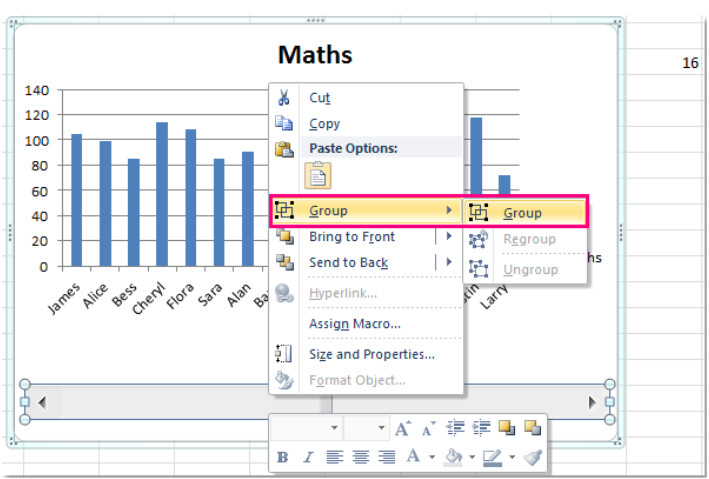709x479 pixels.
Task: Select the James bar in the chart
Action: (x=76, y=200)
